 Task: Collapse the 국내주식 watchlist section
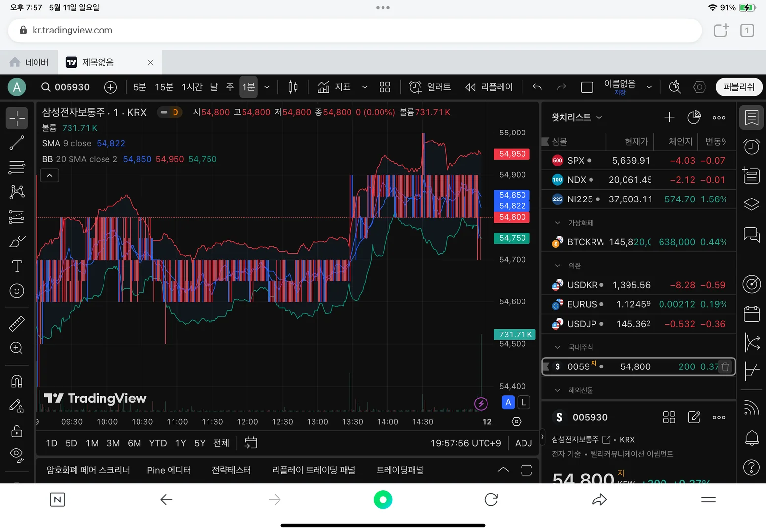pos(557,347)
